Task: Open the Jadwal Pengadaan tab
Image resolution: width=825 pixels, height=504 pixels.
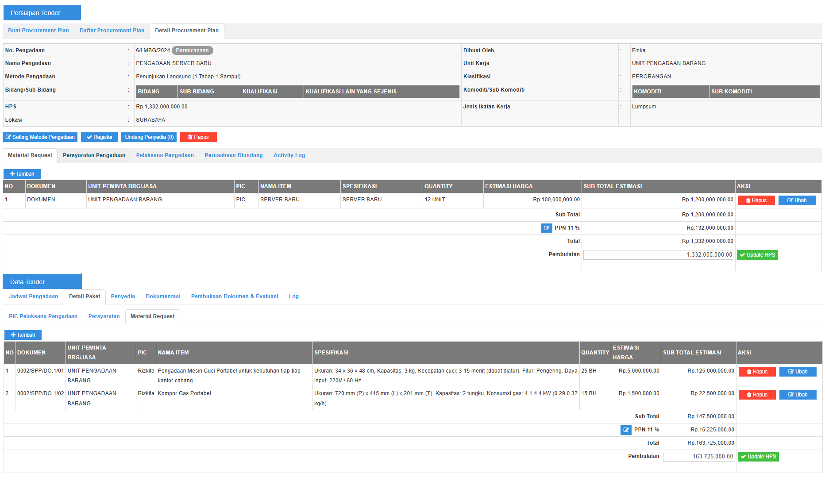Action: (x=33, y=296)
